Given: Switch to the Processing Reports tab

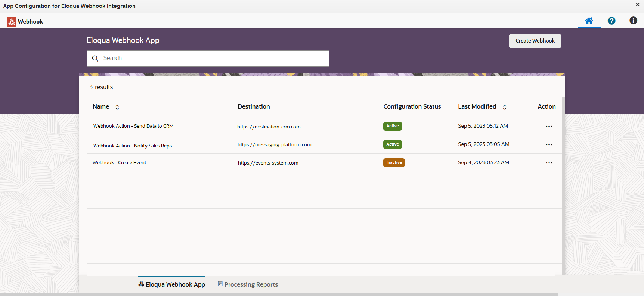Looking at the screenshot, I should (248, 284).
